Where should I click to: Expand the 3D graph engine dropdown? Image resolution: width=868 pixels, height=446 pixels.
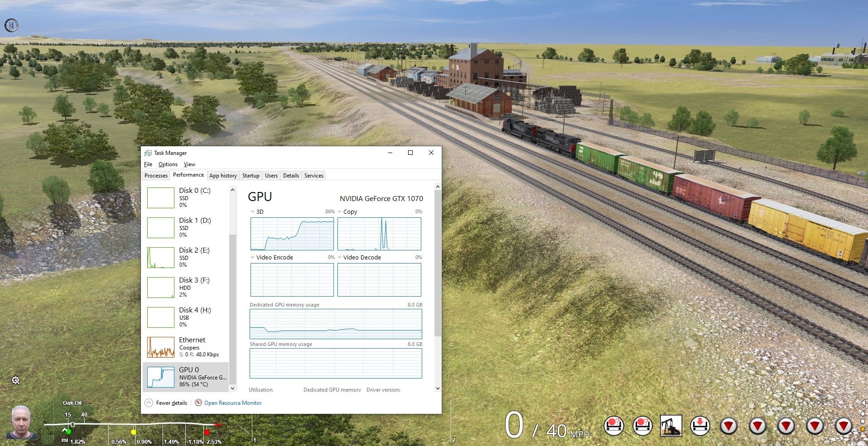(x=253, y=211)
